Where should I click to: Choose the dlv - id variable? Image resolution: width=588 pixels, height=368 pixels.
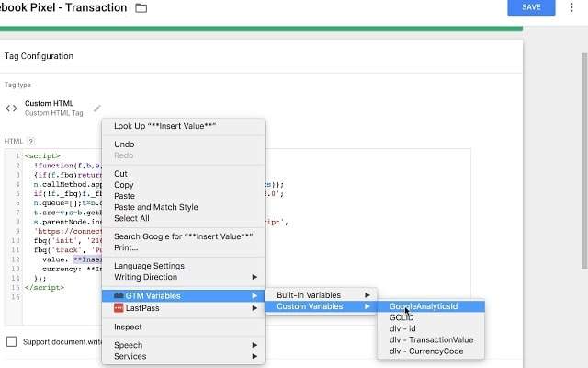point(431,328)
